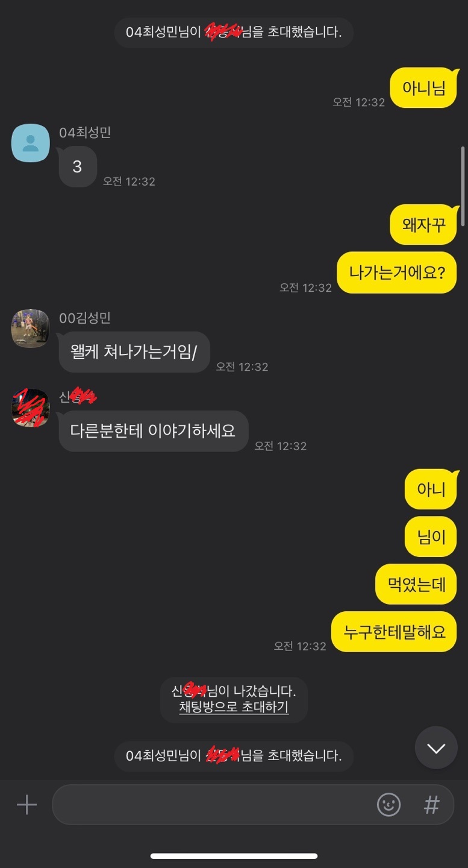Select the 나가는거에요? message bubble
Viewport: 468px width, 868px height.
coord(397,272)
